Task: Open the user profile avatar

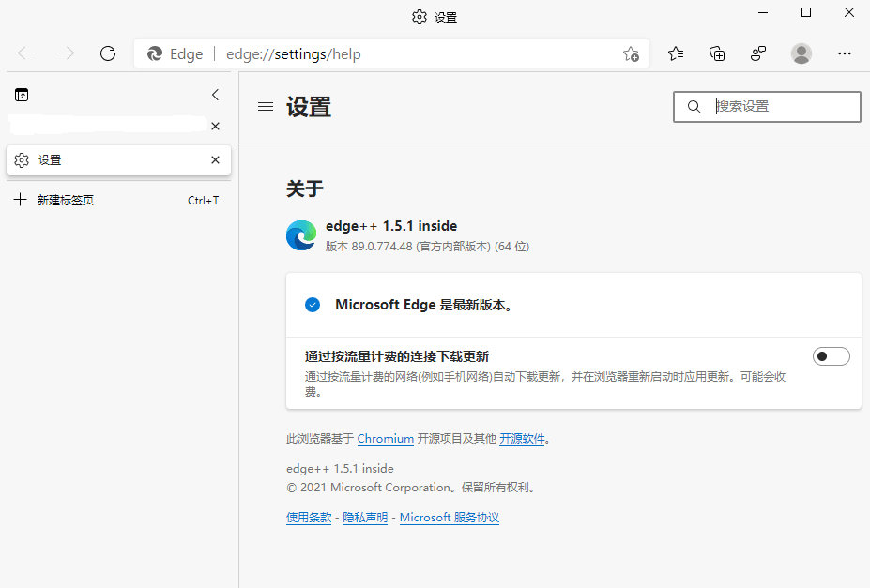Action: [801, 53]
